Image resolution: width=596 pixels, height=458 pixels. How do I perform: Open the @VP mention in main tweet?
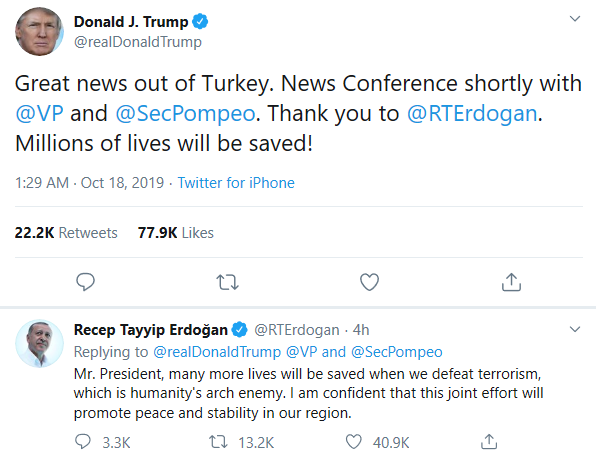pos(39,113)
